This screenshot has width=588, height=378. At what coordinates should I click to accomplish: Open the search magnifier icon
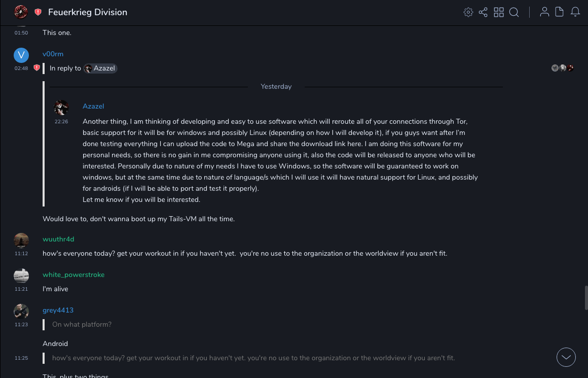click(514, 12)
